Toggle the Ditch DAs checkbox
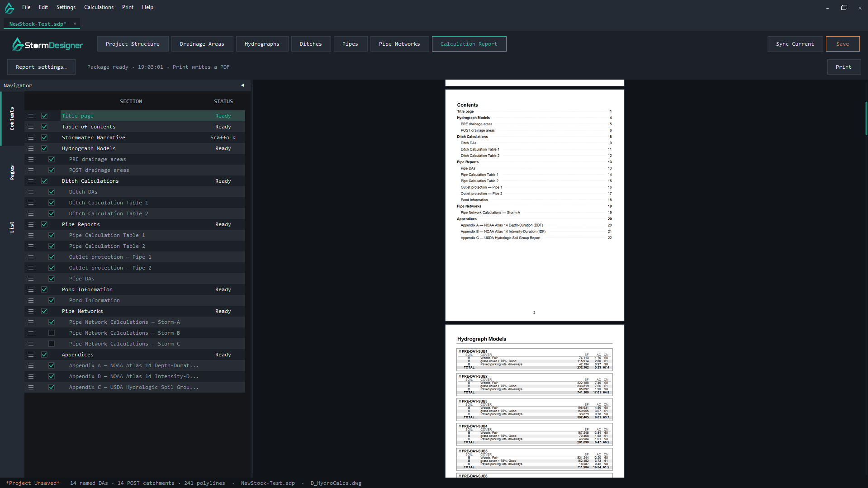The height and width of the screenshot is (488, 868). pos(52,192)
